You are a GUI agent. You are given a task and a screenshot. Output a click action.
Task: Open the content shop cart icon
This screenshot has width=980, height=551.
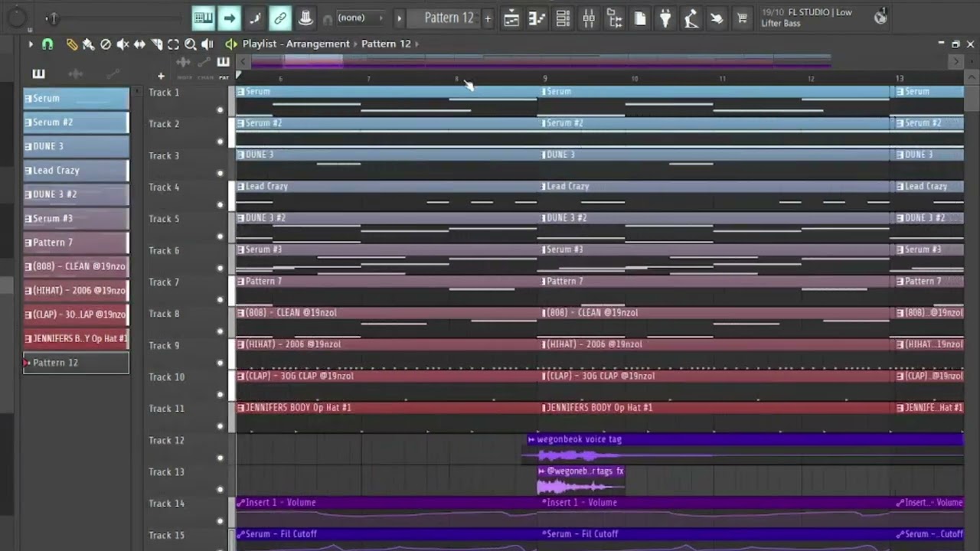742,18
